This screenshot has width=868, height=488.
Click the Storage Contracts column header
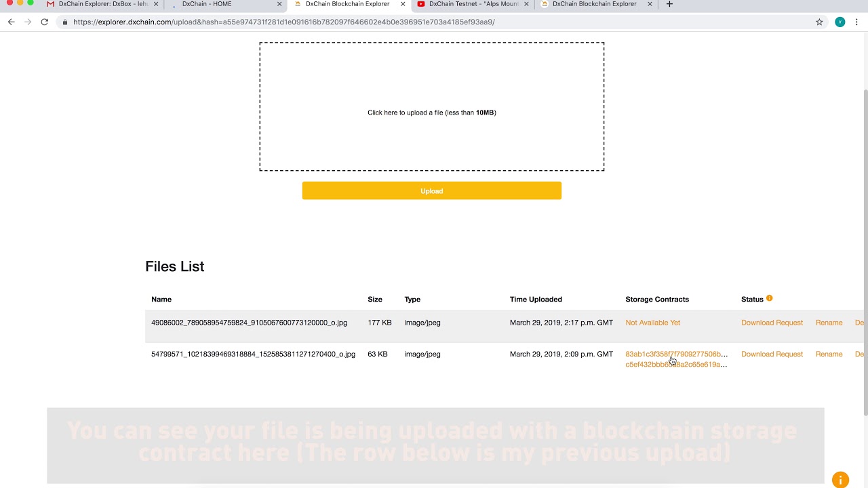coord(657,299)
